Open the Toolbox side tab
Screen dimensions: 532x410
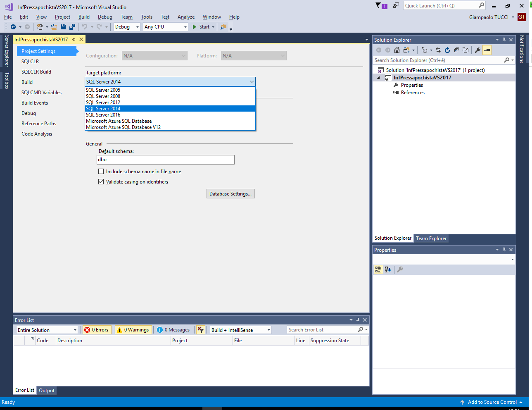tap(7, 81)
